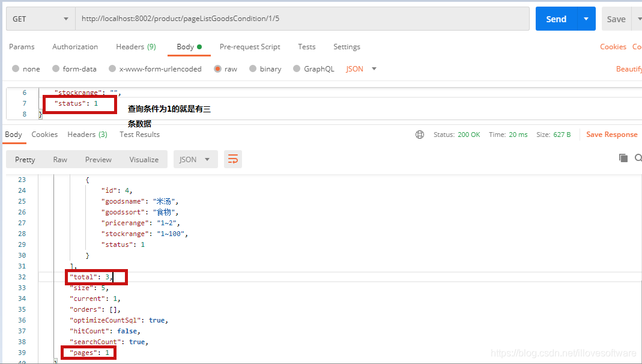Screen dimensions: 642x364
Task: Open the Cookies link at right
Action: [x=613, y=47]
